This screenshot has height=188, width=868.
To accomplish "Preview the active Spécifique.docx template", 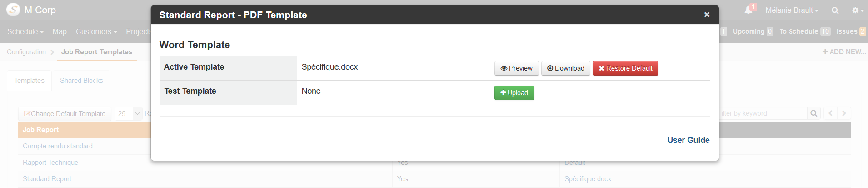I will (x=516, y=68).
